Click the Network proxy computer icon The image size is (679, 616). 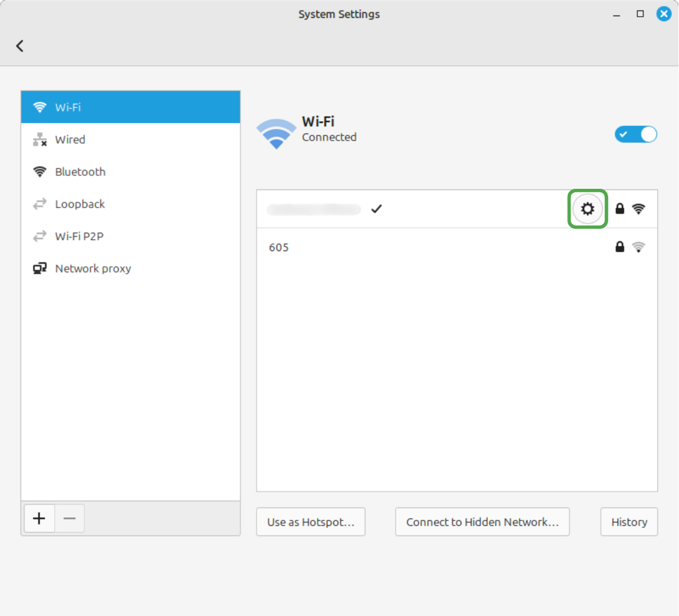pyautogui.click(x=39, y=269)
